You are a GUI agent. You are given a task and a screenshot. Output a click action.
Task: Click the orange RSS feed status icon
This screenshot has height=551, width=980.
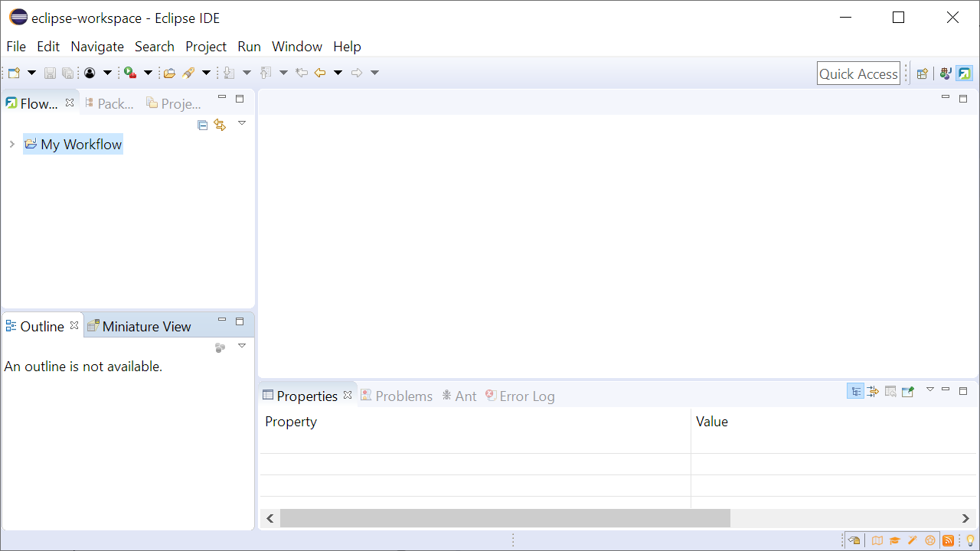click(948, 540)
